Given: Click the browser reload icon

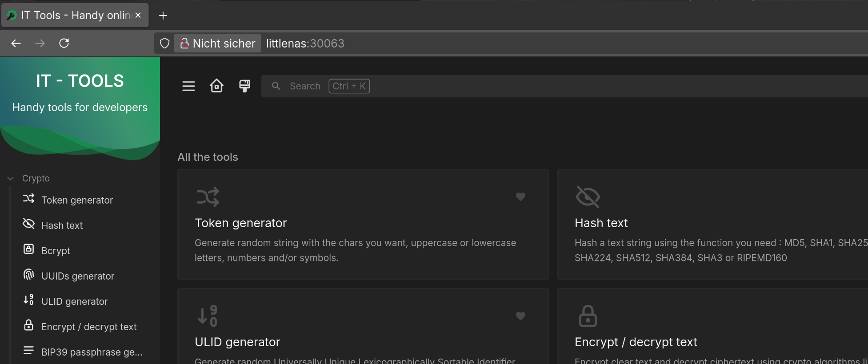Looking at the screenshot, I should tap(64, 43).
